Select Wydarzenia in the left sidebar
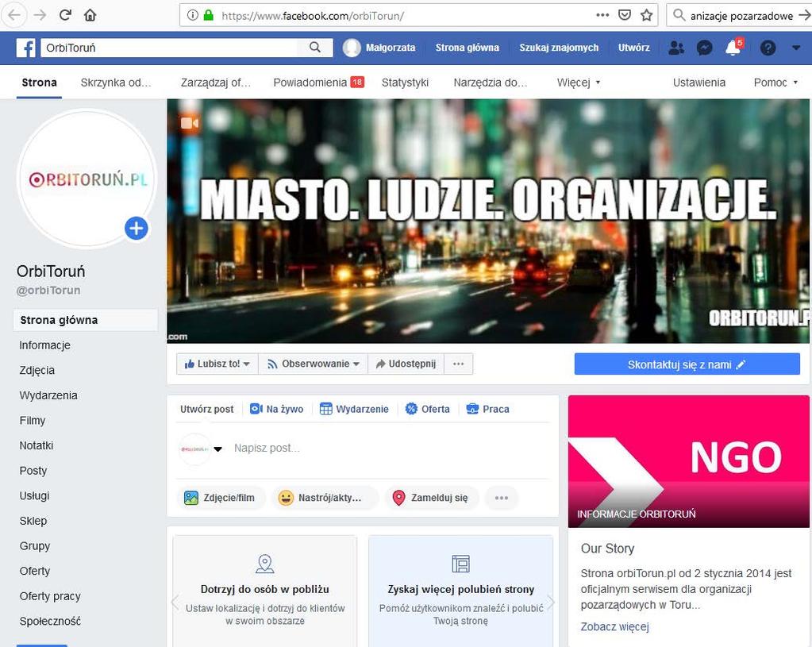The width and height of the screenshot is (812, 647). 48,395
